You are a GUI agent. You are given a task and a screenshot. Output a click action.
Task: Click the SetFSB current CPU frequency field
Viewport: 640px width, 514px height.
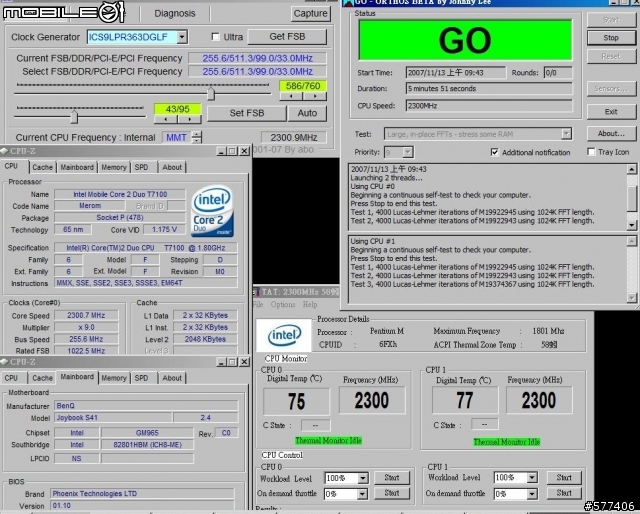click(x=294, y=137)
